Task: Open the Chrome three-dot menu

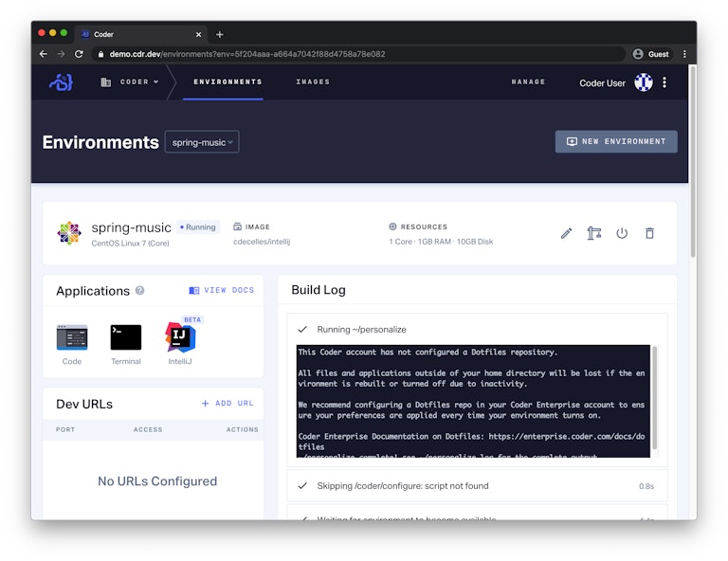Action: (x=684, y=54)
